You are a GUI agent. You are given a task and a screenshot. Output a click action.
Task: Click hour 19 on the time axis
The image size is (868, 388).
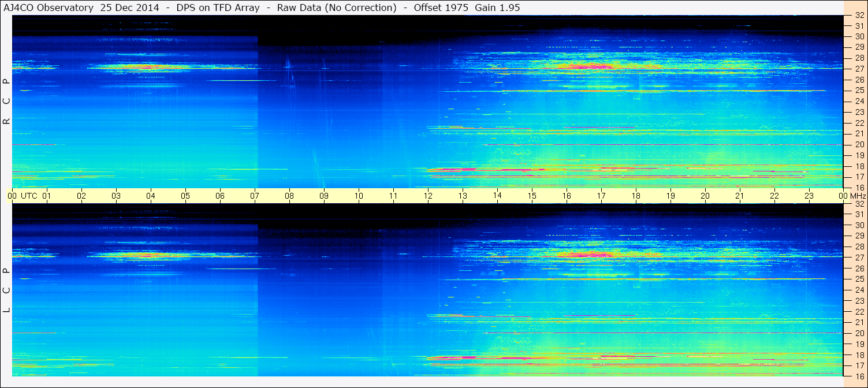click(x=670, y=196)
